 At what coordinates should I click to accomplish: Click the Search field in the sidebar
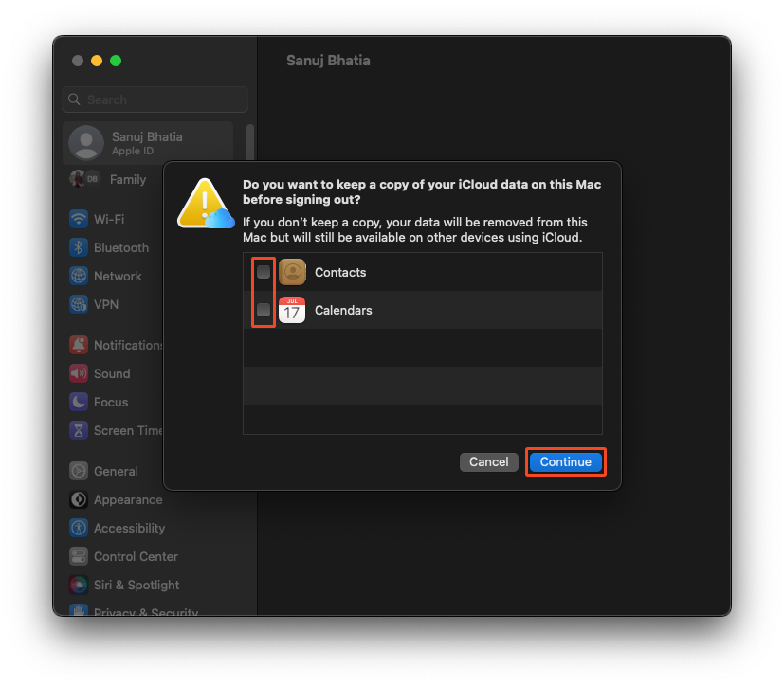point(155,99)
